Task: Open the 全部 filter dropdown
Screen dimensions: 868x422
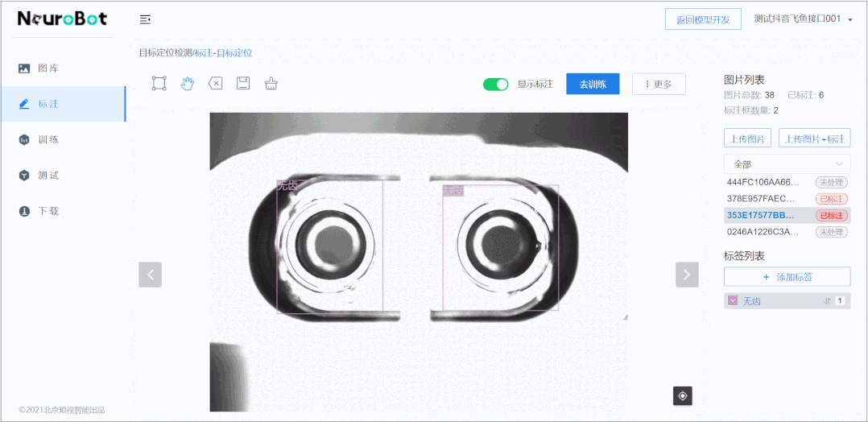Action: [787, 164]
